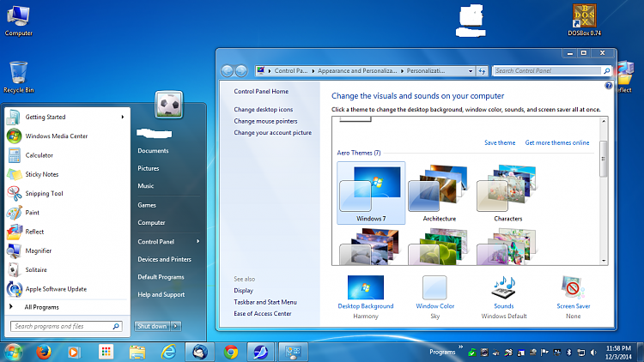Image resolution: width=644 pixels, height=362 pixels.
Task: Open Devices and Printers
Action: pos(164,259)
